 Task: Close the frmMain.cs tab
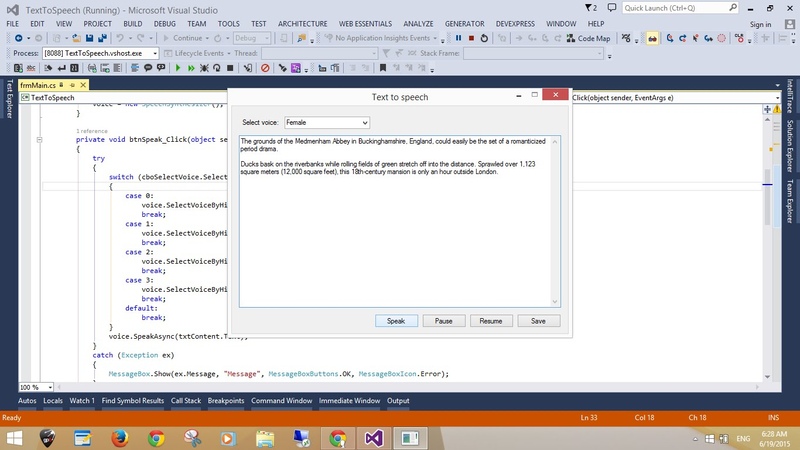[83, 85]
